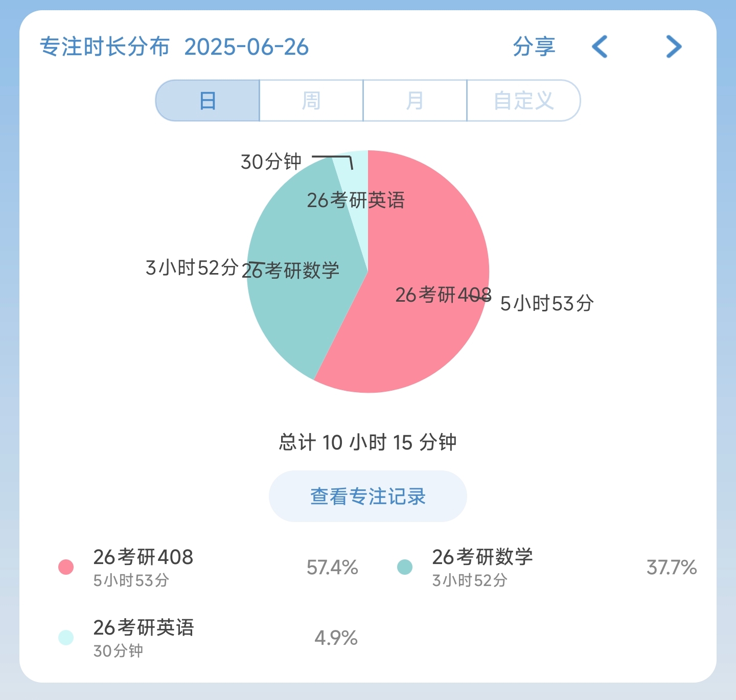Switch to the 周 week tab

click(311, 101)
